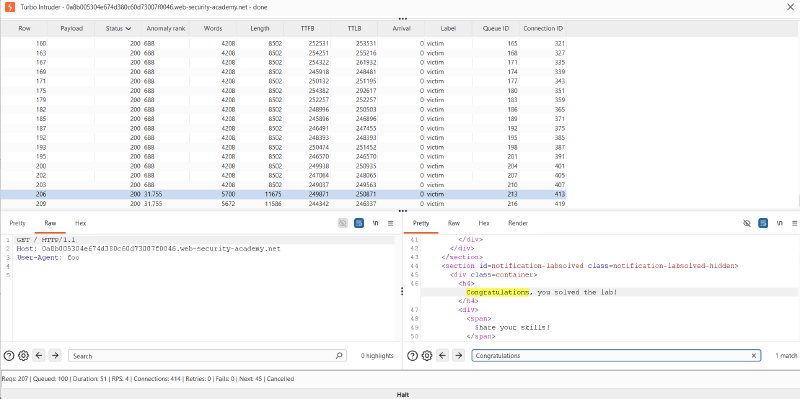Image resolution: width=800 pixels, height=399 pixels.
Task: Go to previous match in response search
Action: click(443, 356)
